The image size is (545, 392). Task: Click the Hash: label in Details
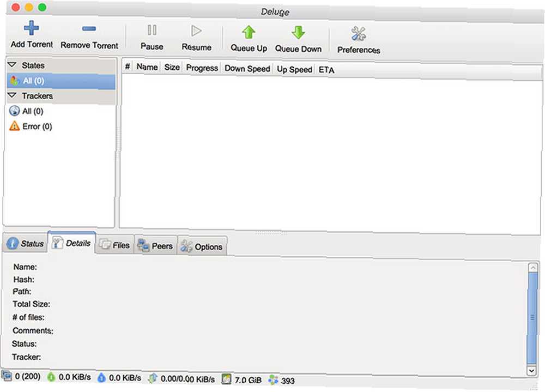coord(23,279)
